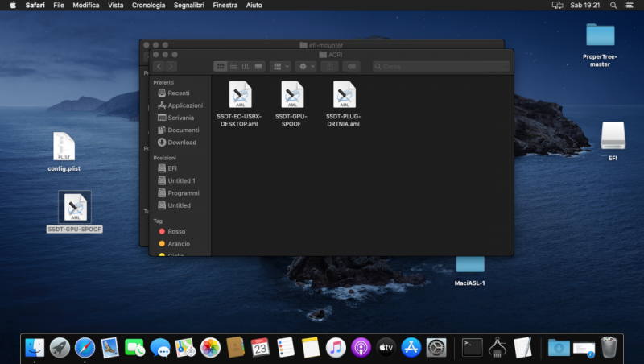The height and width of the screenshot is (364, 644).
Task: Launch App Store from the Dock
Action: (x=411, y=347)
